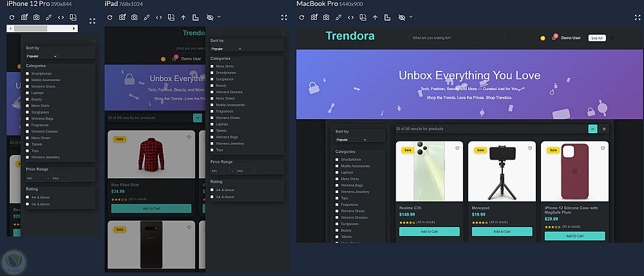The width and height of the screenshot is (644, 276).
Task: Expand chevron beside visibility icon in MacBook toolbar
Action: [411, 17]
